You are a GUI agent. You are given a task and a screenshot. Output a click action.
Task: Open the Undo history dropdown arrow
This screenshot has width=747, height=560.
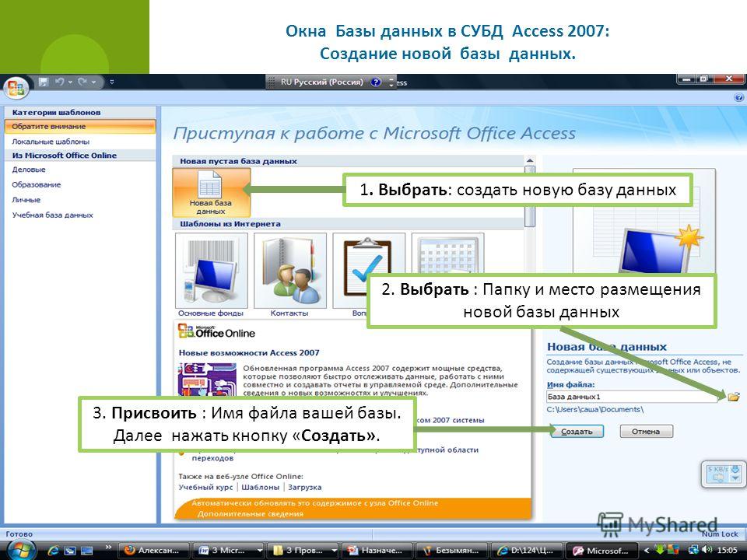pyautogui.click(x=69, y=82)
